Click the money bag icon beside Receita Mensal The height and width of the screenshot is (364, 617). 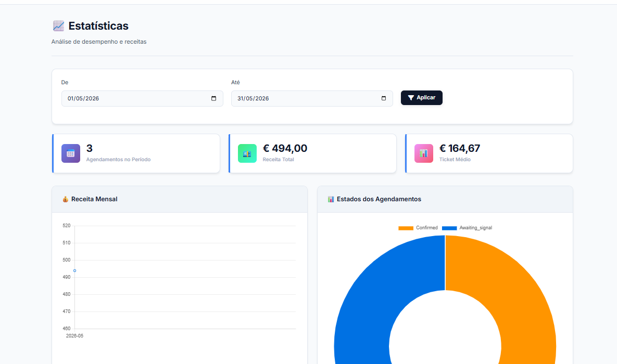pos(65,199)
